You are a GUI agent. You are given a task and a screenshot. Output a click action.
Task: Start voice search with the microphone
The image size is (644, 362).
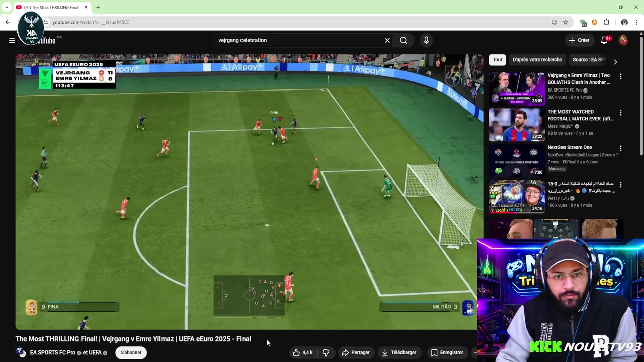pyautogui.click(x=426, y=40)
